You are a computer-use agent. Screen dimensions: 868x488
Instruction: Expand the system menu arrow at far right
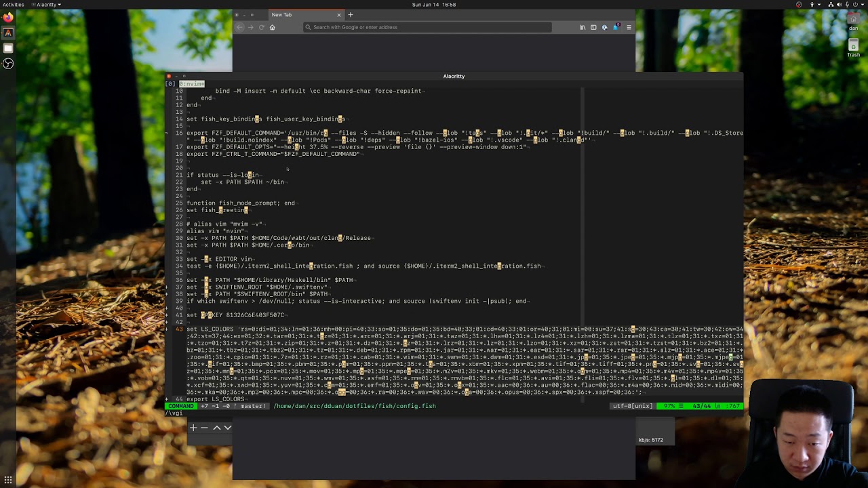(863, 5)
